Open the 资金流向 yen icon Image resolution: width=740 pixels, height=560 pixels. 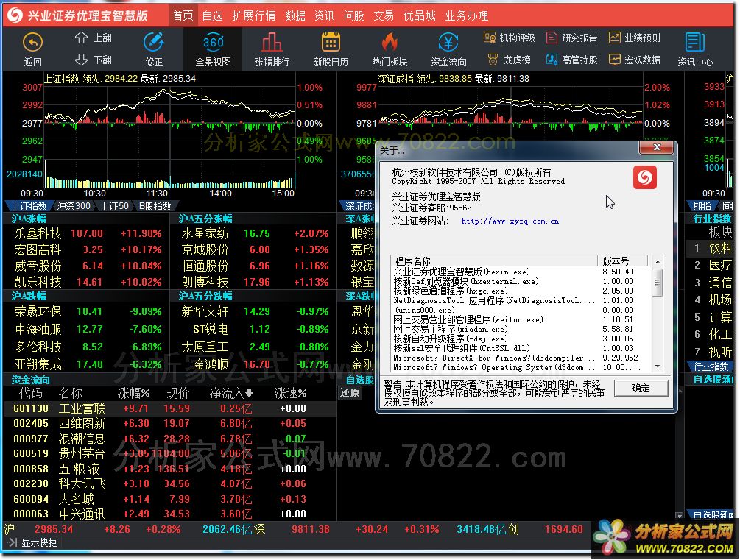pyautogui.click(x=448, y=42)
